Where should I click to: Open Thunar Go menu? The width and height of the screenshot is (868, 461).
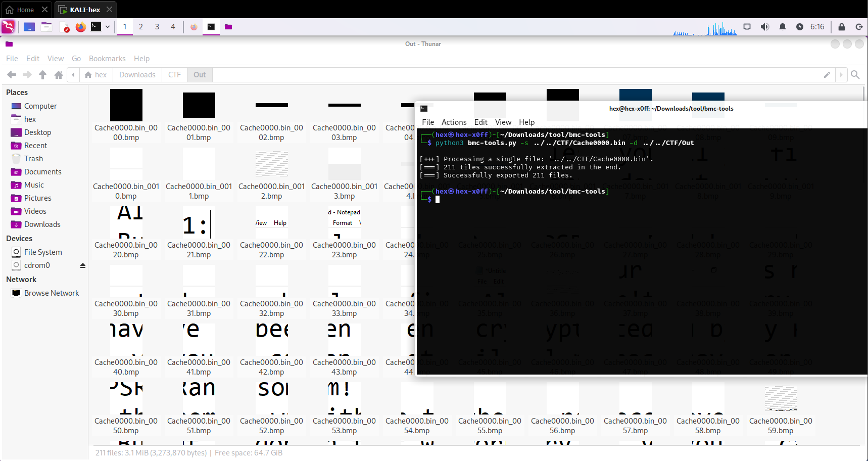76,59
